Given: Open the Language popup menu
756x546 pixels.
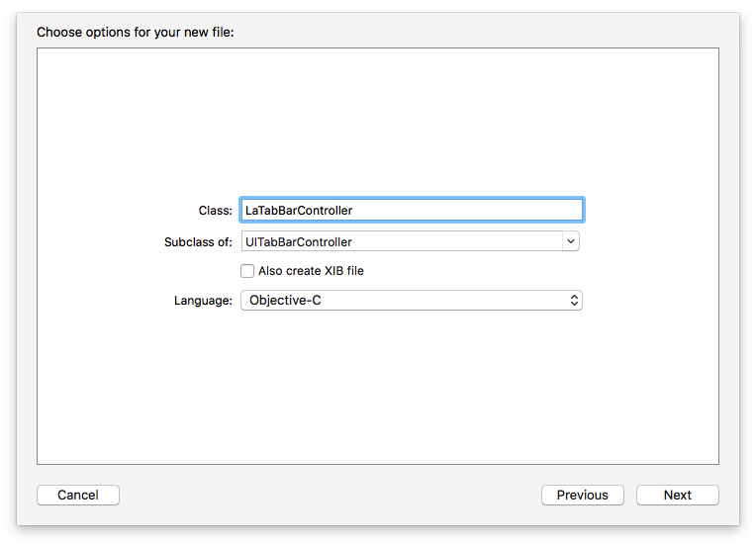Looking at the screenshot, I should (411, 300).
